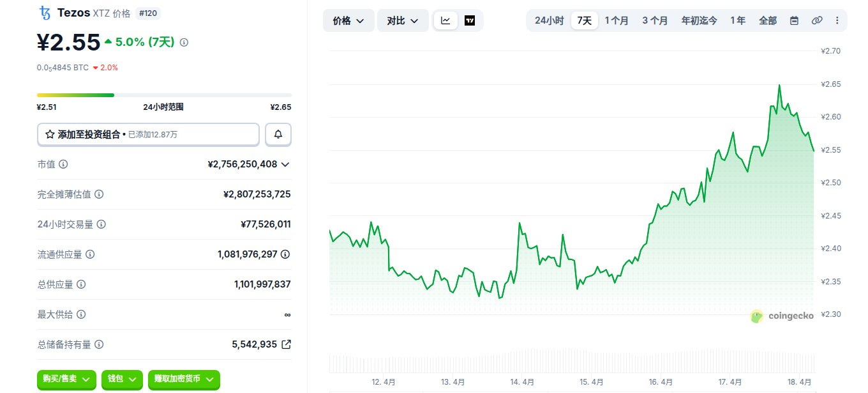Click the ¥77,526,011 trading volume value
868x393 pixels.
tap(266, 224)
